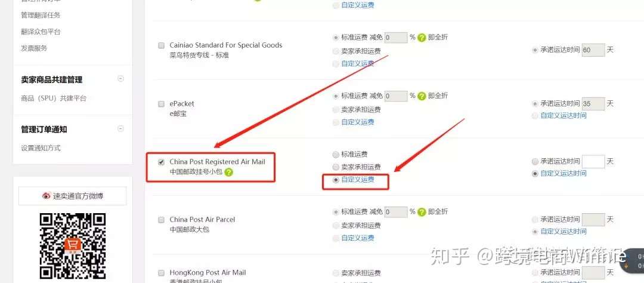This screenshot has height=283, width=644.
Task: Click the QR code image
Action: [x=73, y=246]
